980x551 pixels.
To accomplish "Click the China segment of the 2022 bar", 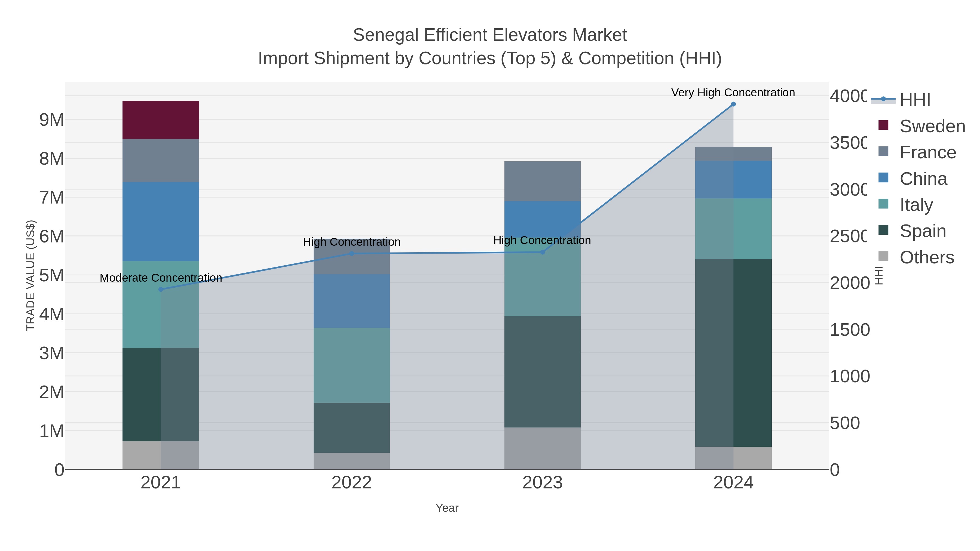I will pos(351,301).
